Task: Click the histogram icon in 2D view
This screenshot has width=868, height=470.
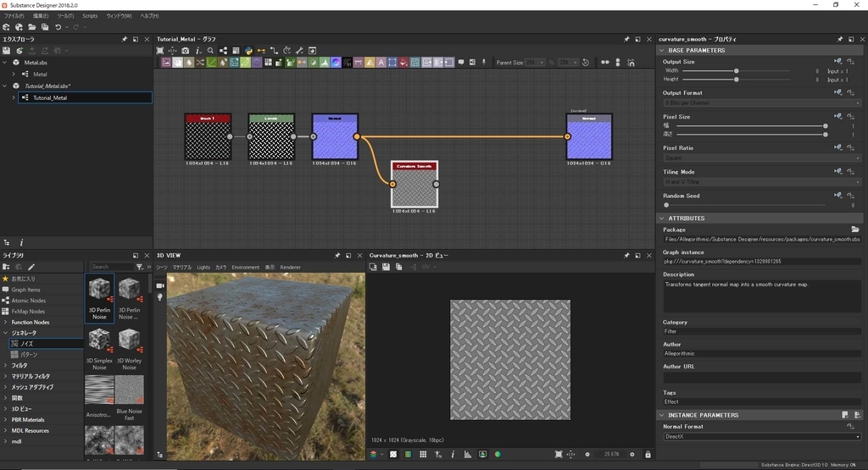Action: (467, 455)
